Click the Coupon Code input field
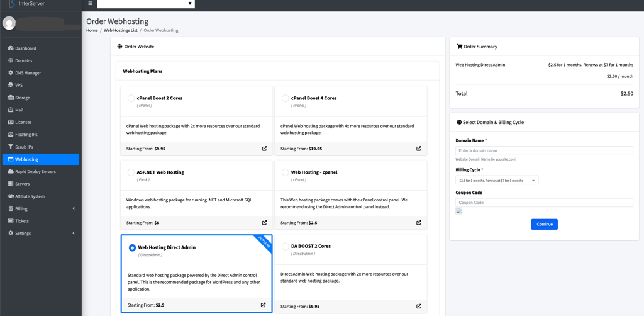This screenshot has height=316, width=644. pos(544,203)
